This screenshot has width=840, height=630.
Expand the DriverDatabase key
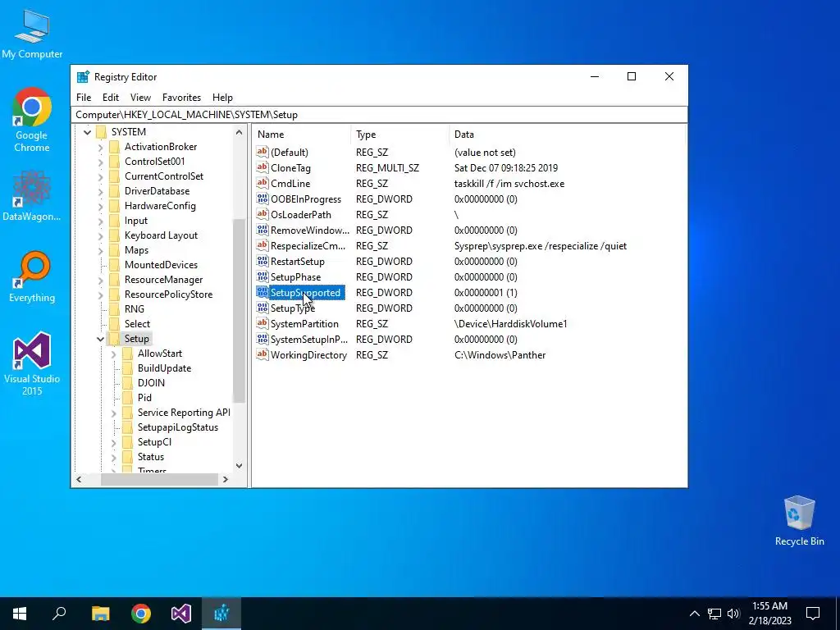(x=100, y=190)
